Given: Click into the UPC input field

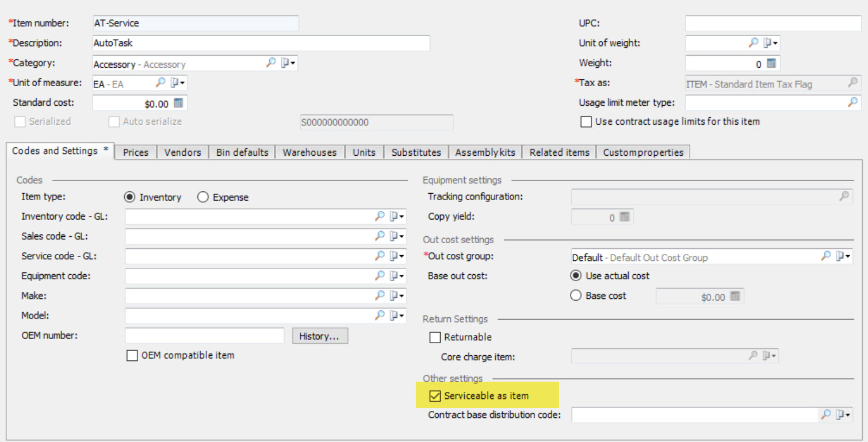Looking at the screenshot, I should click(x=773, y=24).
